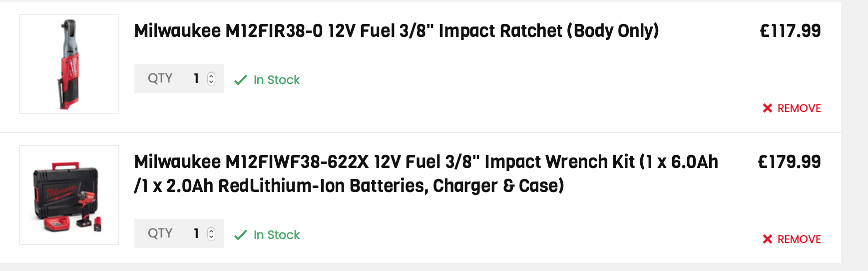Open the Milwaukee M12FIR38-0 Impact Ratchet title
The width and height of the screenshot is (868, 271).
pyautogui.click(x=396, y=31)
